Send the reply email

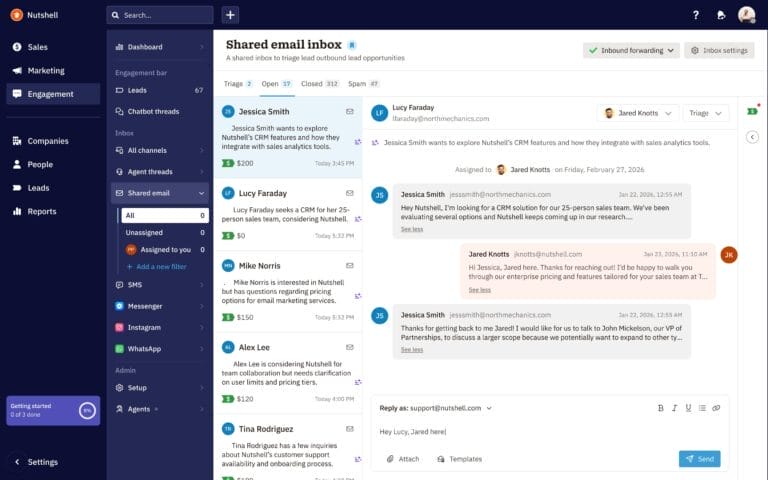pos(699,459)
